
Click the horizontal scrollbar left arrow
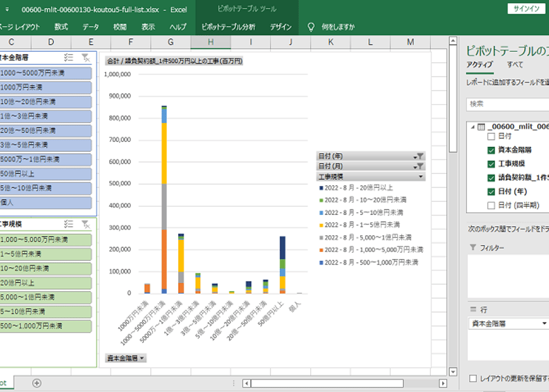pos(247,383)
